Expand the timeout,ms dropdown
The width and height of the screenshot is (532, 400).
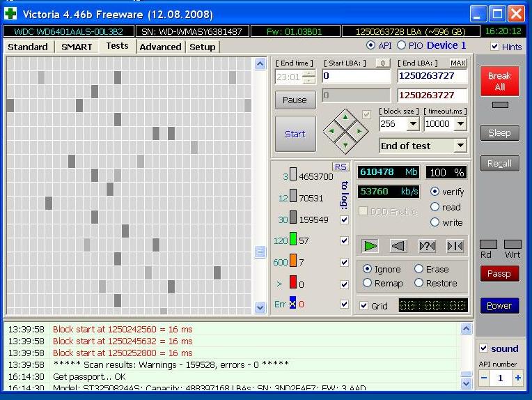click(460, 124)
